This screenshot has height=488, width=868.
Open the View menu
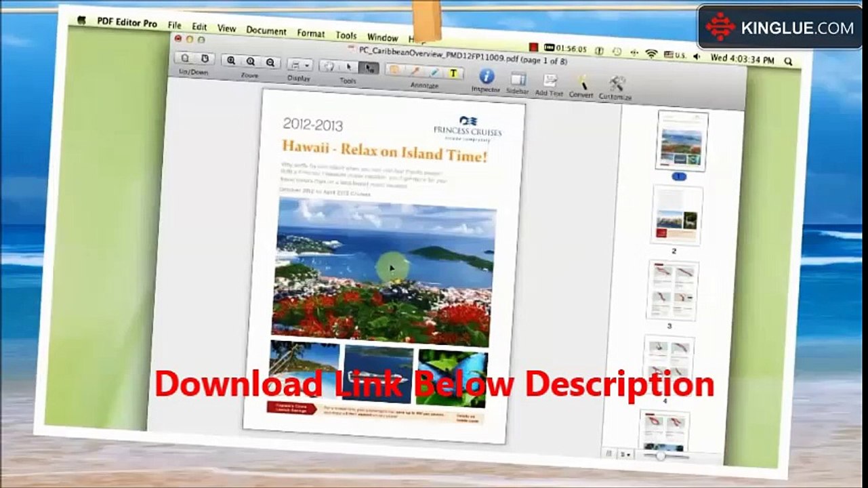click(x=226, y=28)
